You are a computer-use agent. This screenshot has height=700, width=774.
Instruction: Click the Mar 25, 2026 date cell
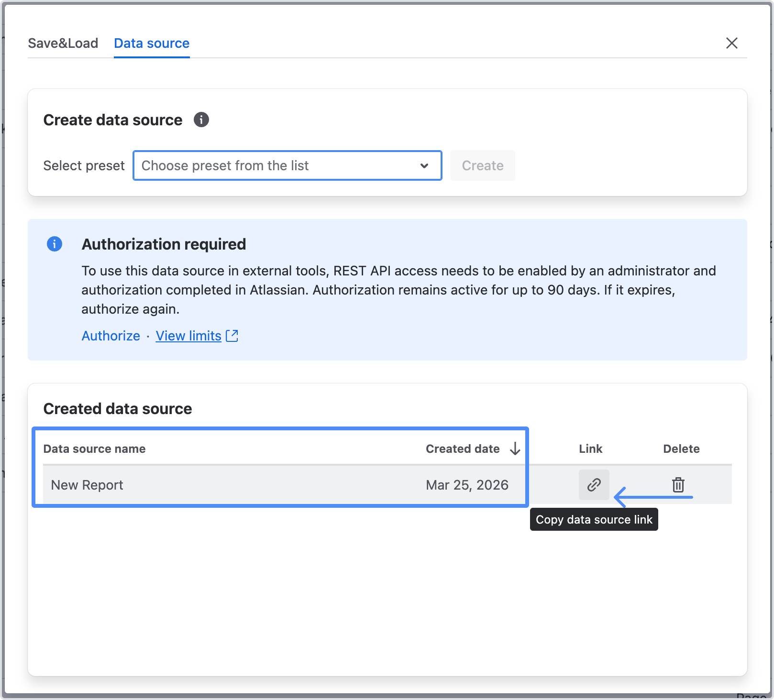467,485
